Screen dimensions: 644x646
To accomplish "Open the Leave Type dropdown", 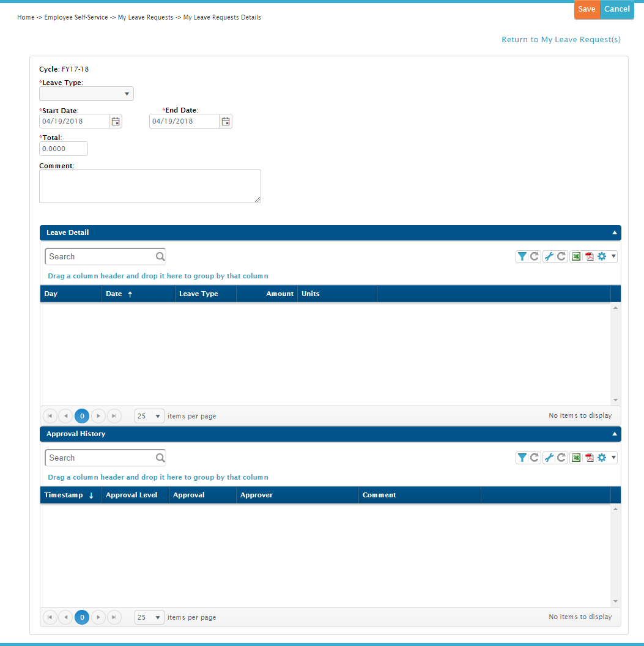I will coord(127,94).
